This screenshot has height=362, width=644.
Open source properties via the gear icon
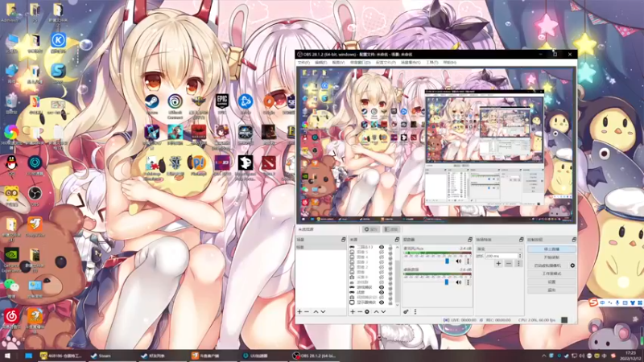(367, 312)
